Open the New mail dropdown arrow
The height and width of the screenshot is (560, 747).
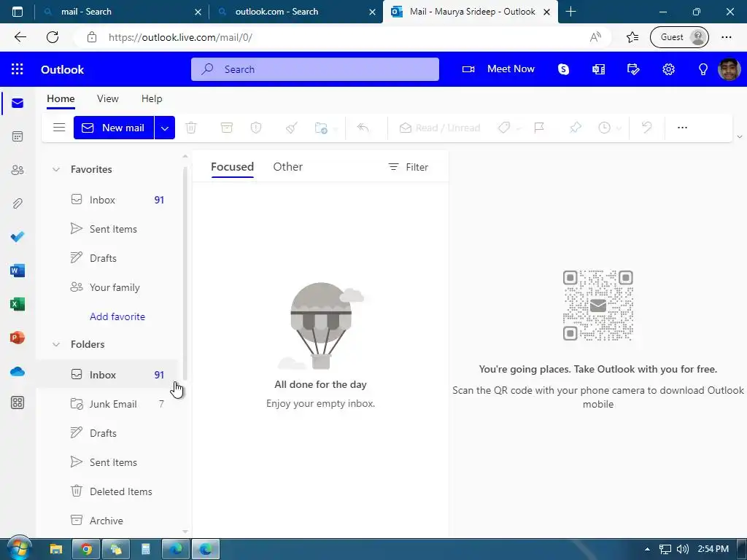(165, 128)
